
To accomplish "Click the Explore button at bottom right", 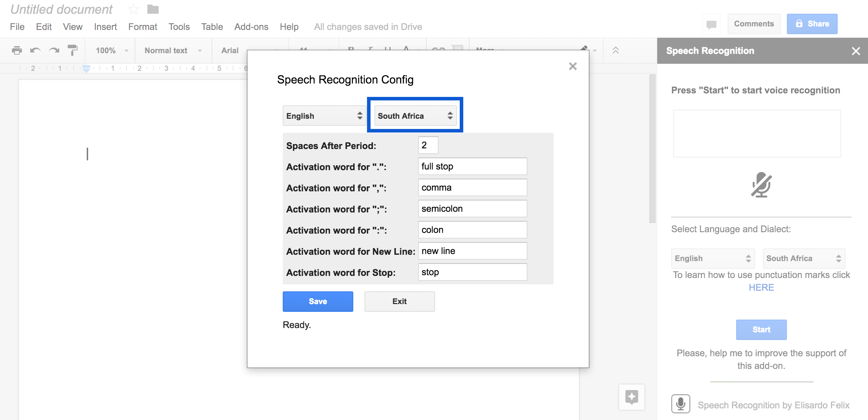I will (x=631, y=397).
